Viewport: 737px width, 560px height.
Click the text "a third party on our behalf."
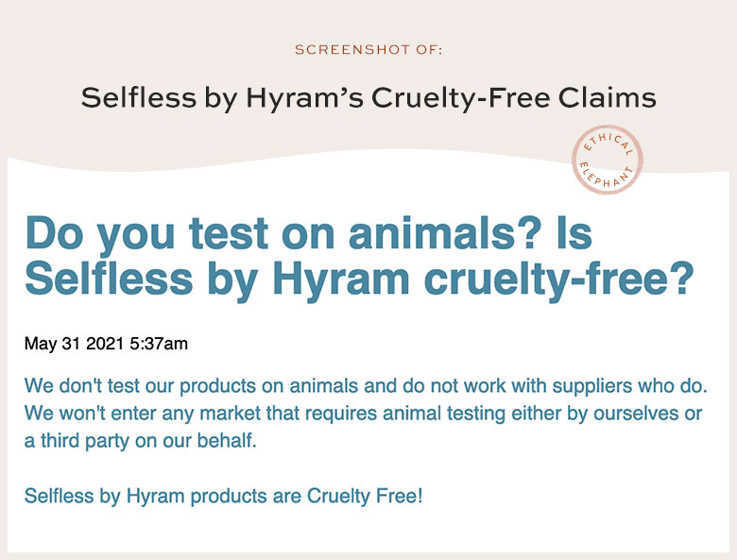click(141, 441)
